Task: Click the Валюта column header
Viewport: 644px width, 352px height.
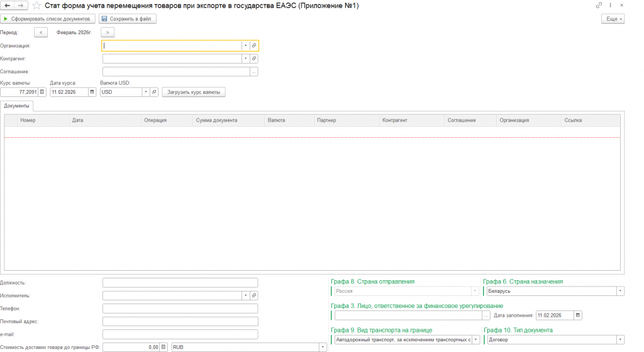Action: pyautogui.click(x=289, y=120)
